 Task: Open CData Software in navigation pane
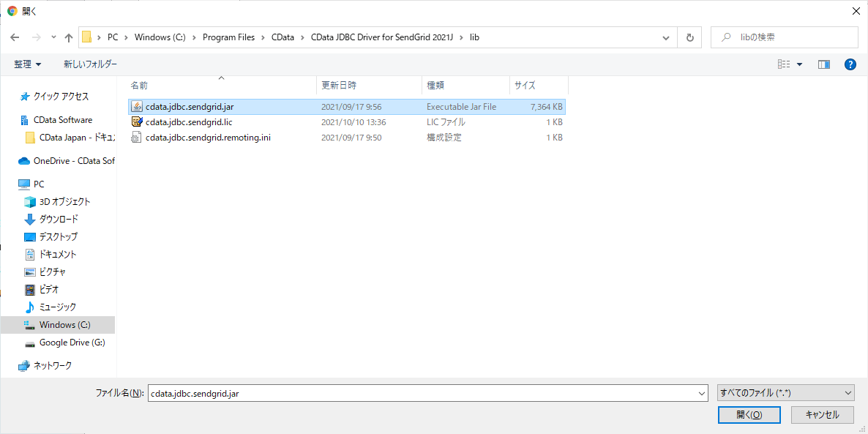[62, 119]
